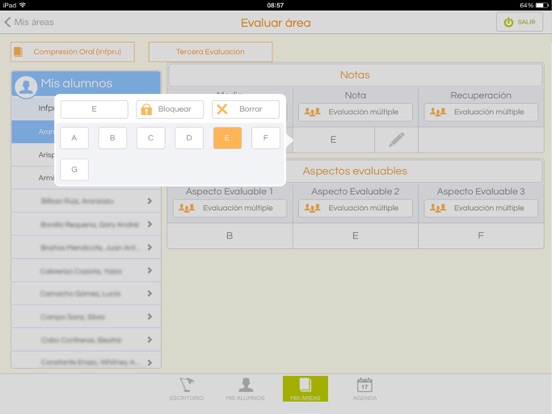This screenshot has width=552, height=414.
Task: Click the people icon in Recuperación Evaluación múltiple
Action: click(x=438, y=112)
